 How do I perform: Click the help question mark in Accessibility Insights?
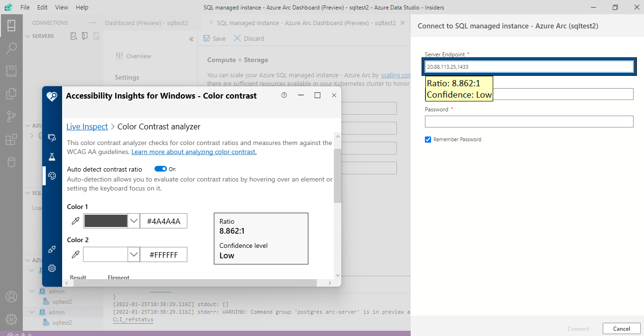284,95
